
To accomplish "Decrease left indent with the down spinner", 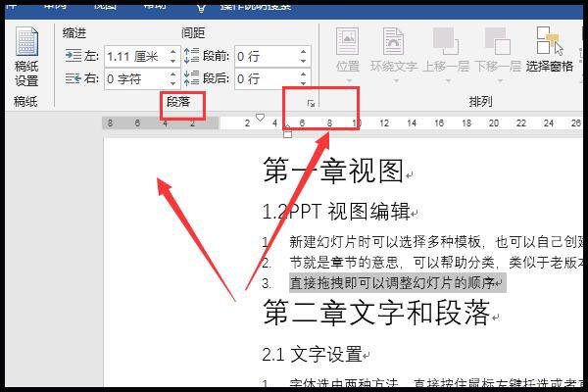I will pos(172,61).
